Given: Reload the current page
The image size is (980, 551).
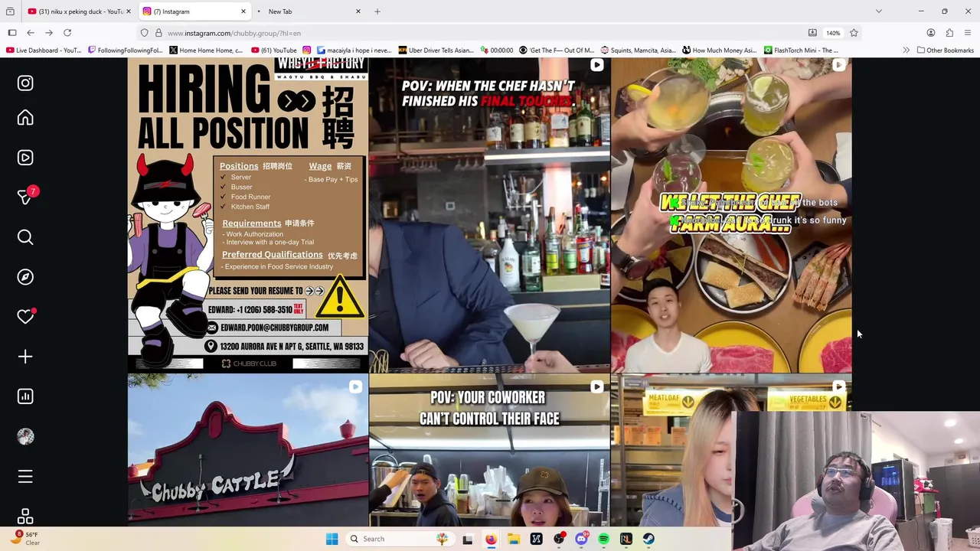Looking at the screenshot, I should point(67,33).
